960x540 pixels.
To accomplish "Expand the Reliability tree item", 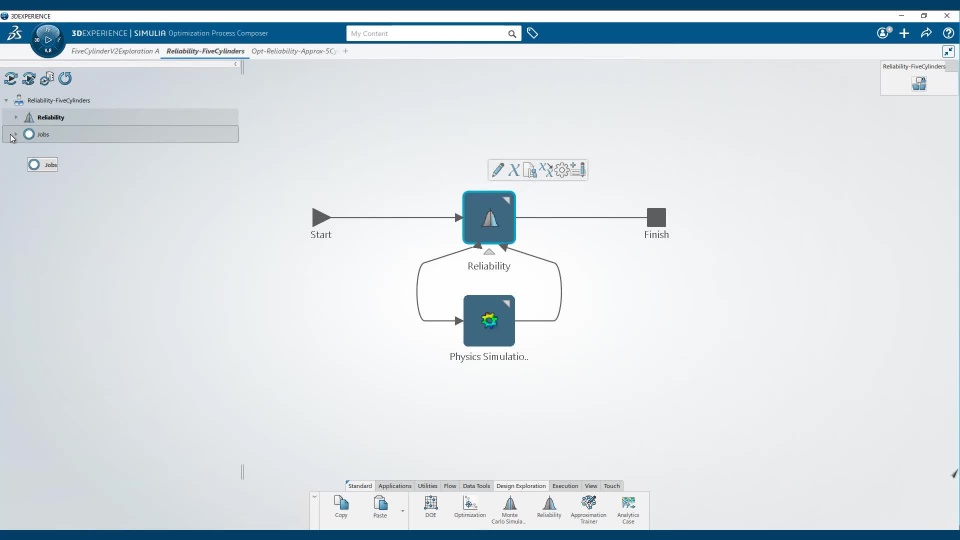I will [15, 117].
